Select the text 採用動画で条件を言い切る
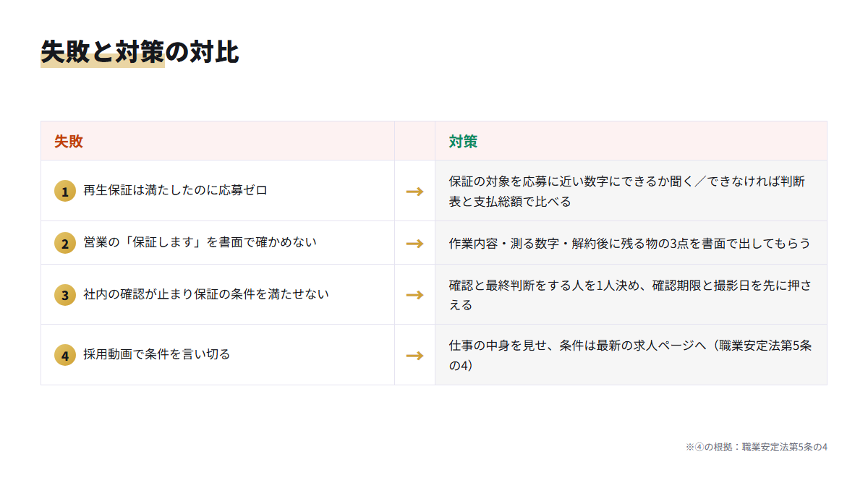Screen dimensions: 868x488 click(x=157, y=355)
